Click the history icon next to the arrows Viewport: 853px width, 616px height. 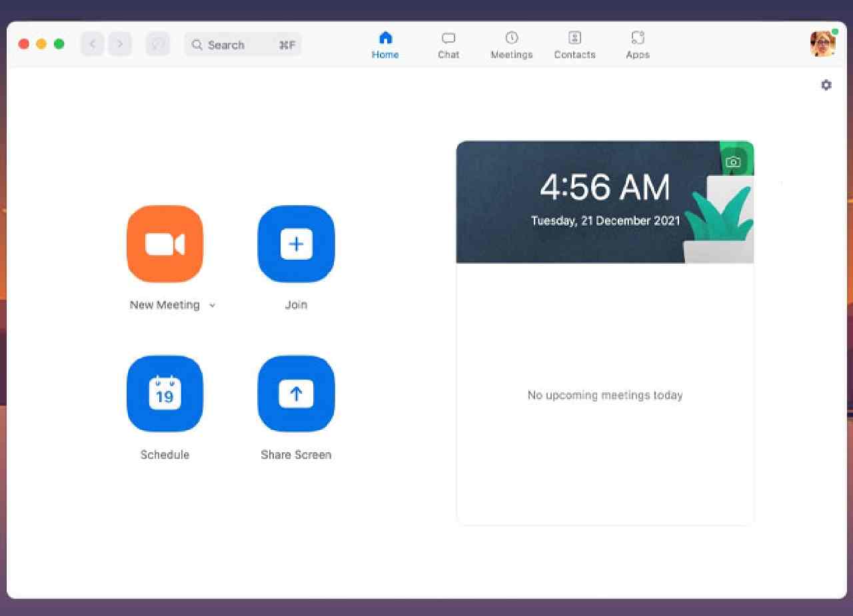pos(158,45)
